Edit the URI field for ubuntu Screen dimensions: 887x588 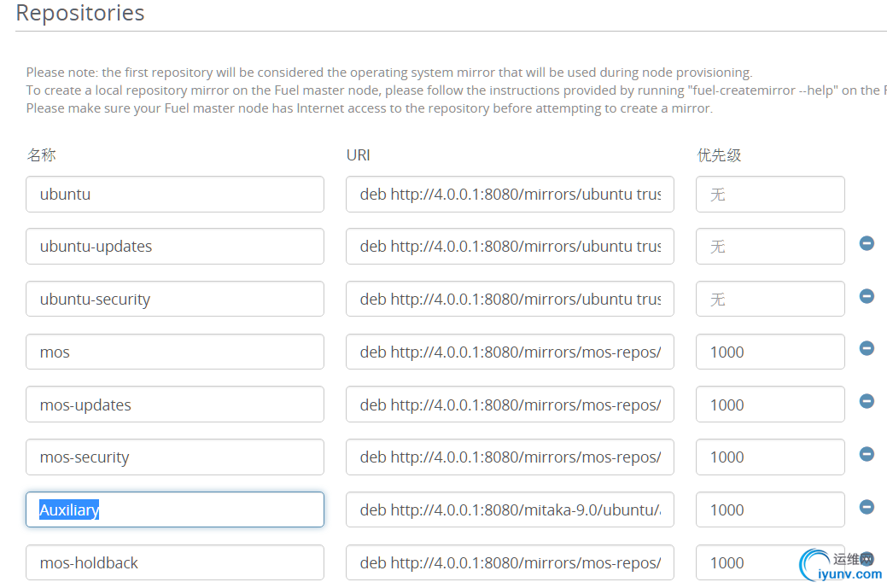pos(510,194)
